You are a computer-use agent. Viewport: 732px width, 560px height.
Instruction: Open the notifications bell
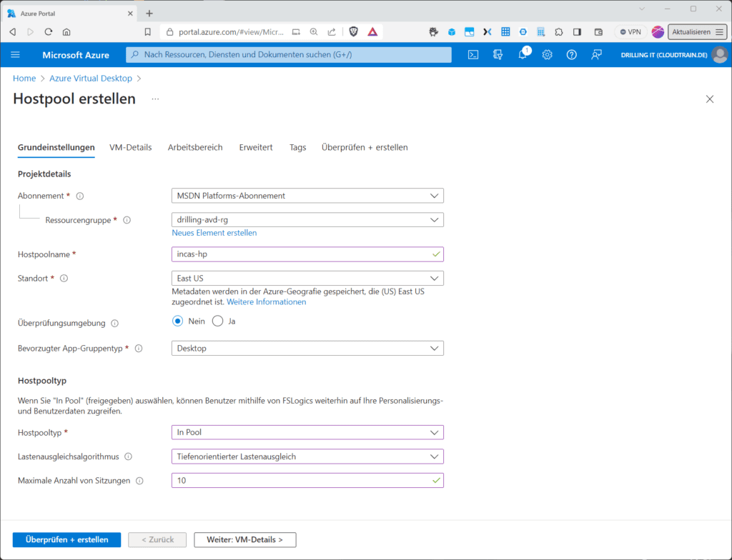pyautogui.click(x=523, y=54)
